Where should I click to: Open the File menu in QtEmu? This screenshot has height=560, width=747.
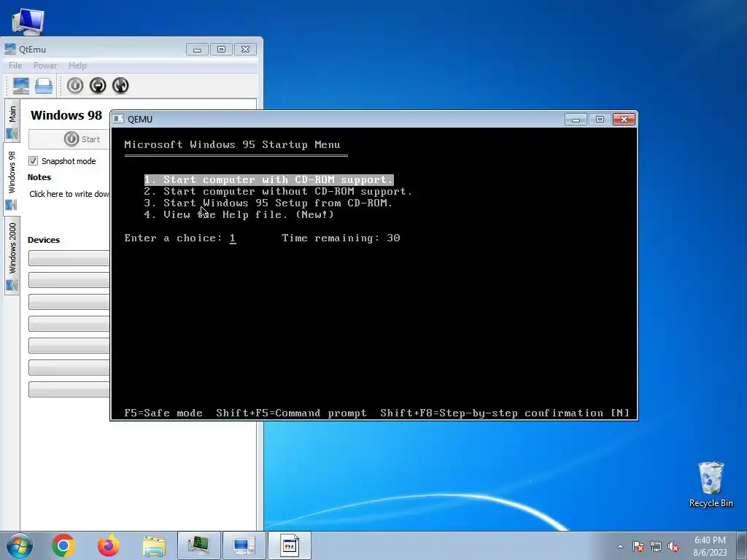15,66
